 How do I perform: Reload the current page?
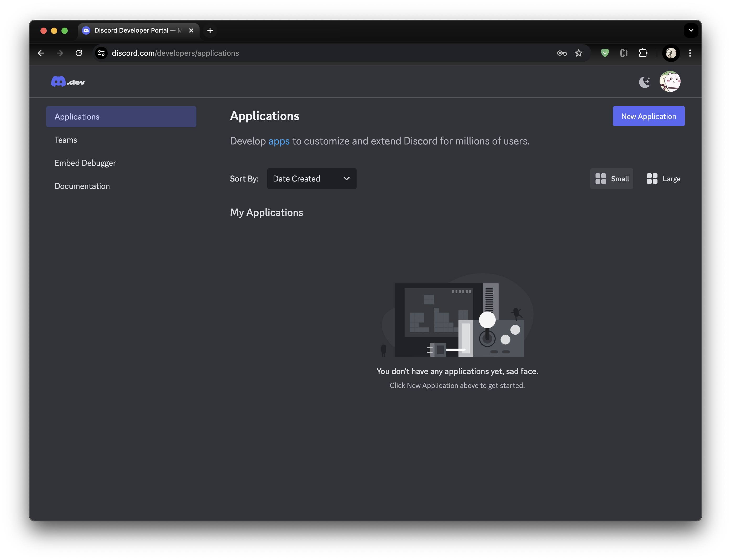coord(79,53)
